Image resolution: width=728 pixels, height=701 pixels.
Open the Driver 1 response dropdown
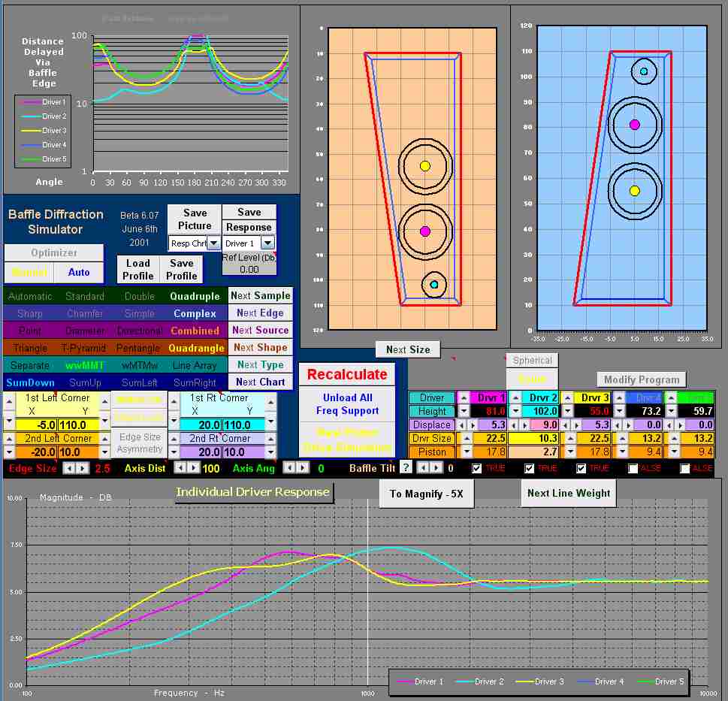pos(268,243)
